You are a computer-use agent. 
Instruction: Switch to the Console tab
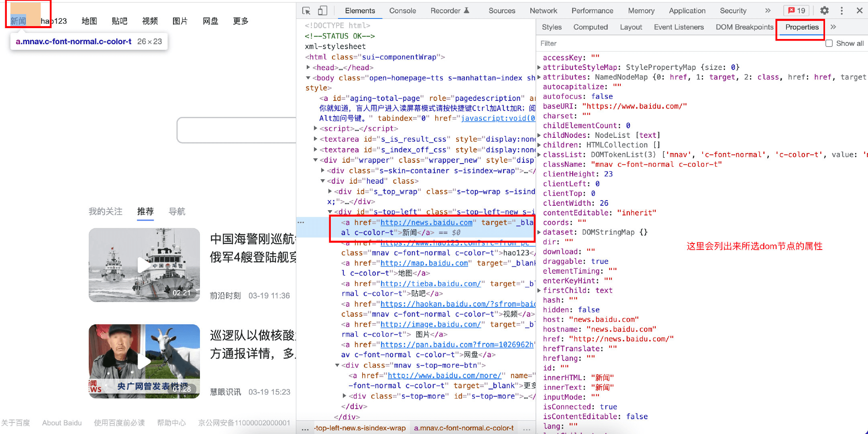pyautogui.click(x=402, y=11)
